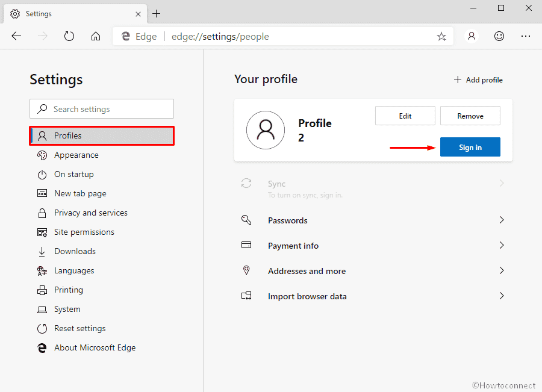Click the Languages translate icon
The height and width of the screenshot is (392, 542).
[x=42, y=271]
